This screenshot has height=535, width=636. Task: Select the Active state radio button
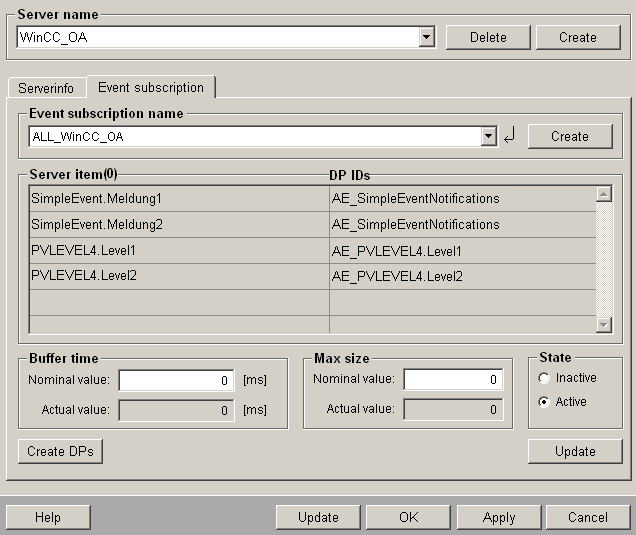544,402
